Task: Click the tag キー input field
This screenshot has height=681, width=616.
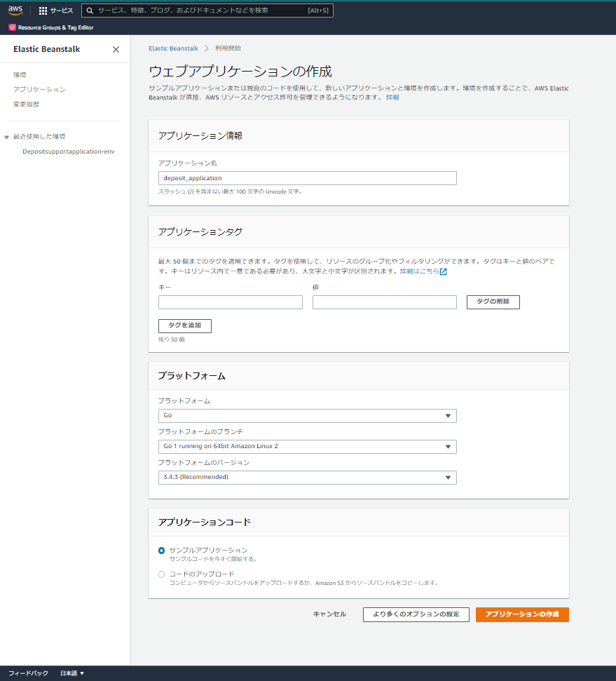Action: [231, 302]
